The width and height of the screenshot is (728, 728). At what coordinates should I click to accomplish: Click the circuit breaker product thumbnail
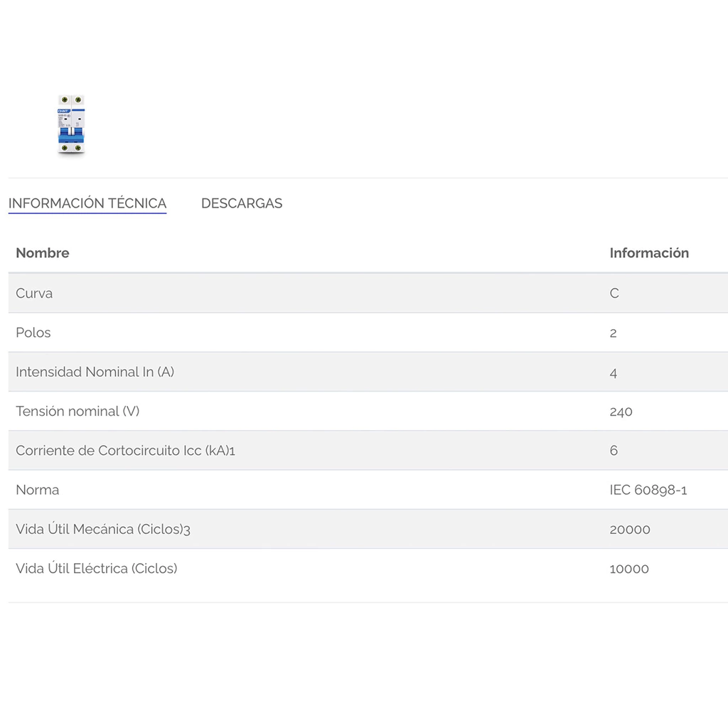71,124
